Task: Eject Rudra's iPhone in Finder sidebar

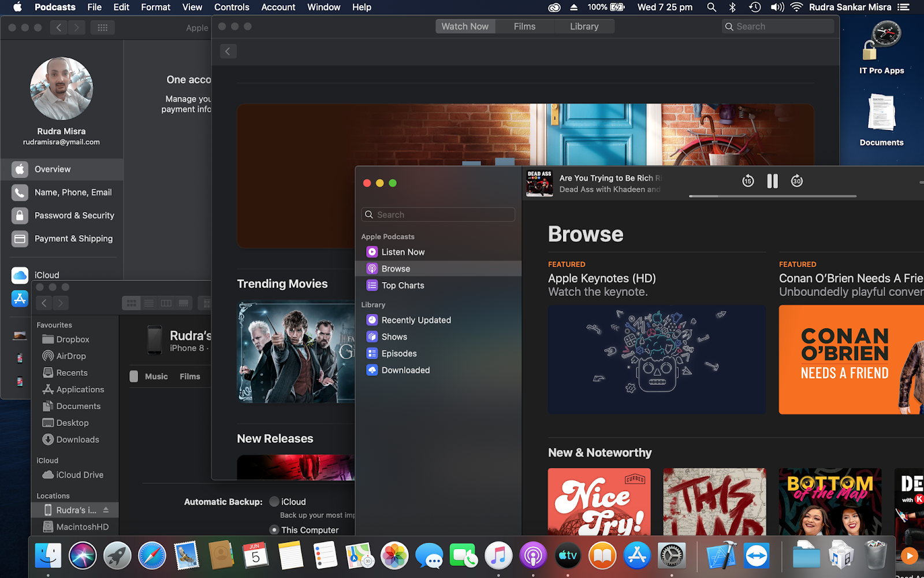Action: [106, 510]
